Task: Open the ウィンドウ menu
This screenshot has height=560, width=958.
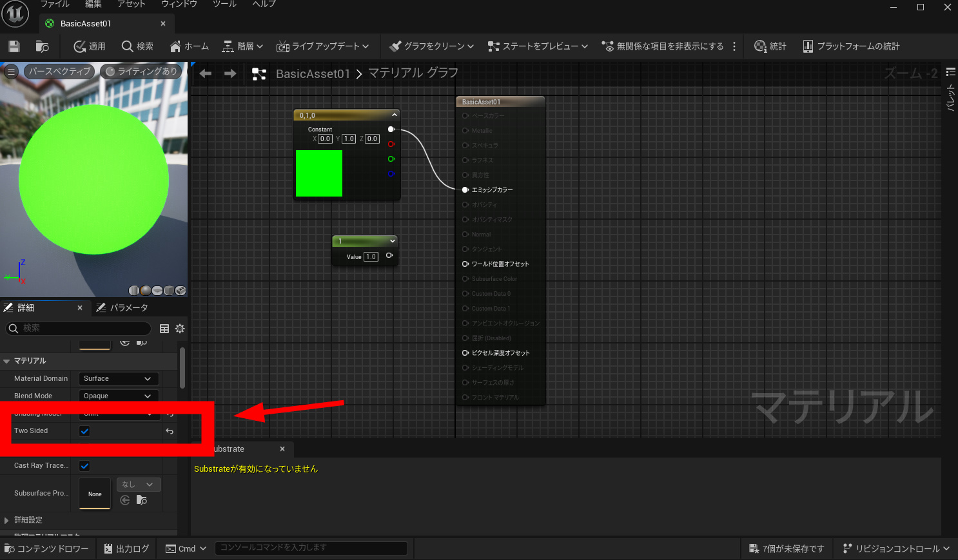Action: (179, 4)
